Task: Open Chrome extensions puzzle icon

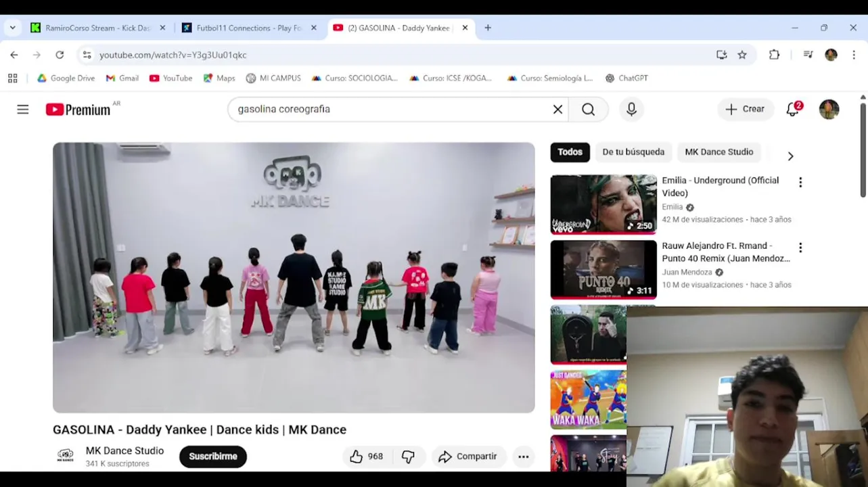Action: pos(774,55)
